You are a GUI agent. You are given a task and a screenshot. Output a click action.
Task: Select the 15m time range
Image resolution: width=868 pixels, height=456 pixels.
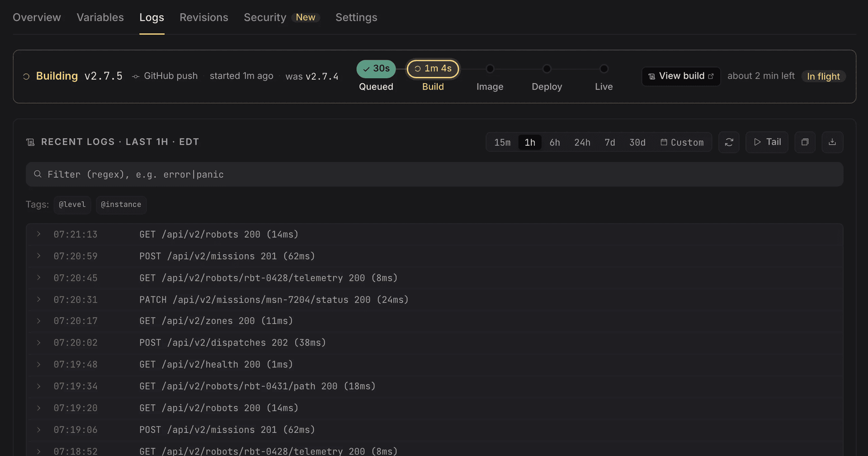(x=502, y=142)
